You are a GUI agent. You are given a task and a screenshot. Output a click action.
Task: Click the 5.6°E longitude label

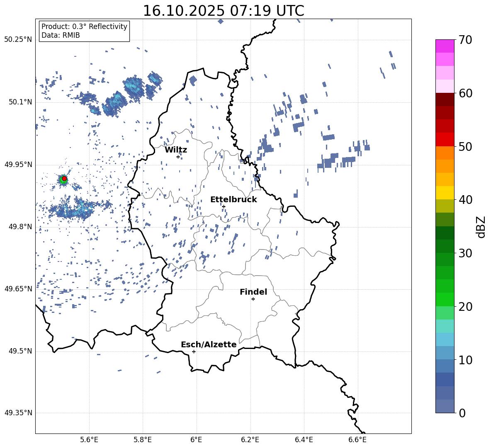(89, 440)
